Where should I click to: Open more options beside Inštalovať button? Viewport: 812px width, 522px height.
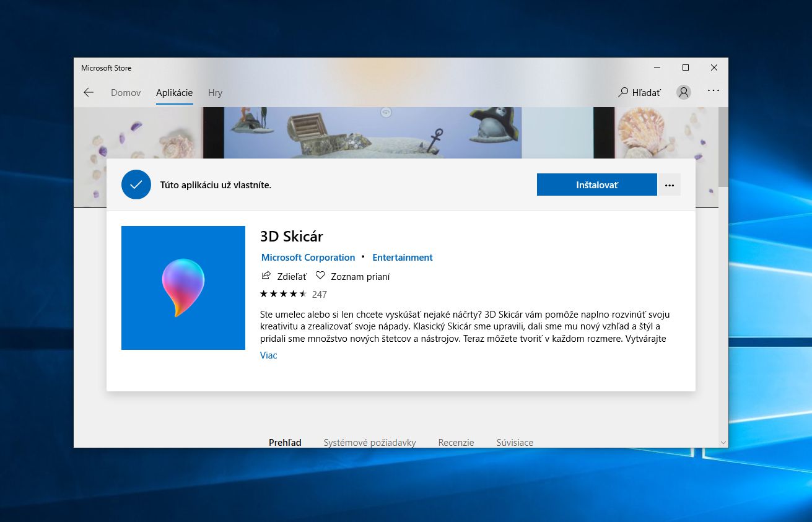[x=670, y=185]
